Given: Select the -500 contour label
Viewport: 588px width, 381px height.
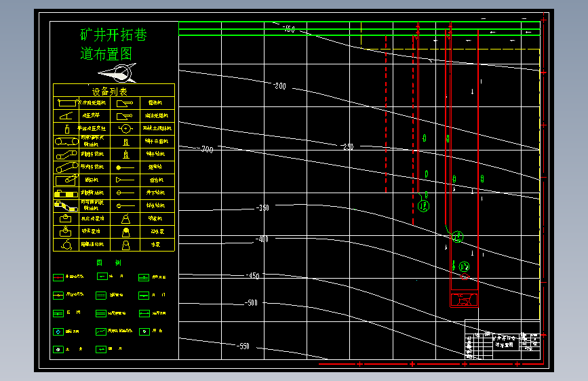Looking at the screenshot, I should point(251,302).
